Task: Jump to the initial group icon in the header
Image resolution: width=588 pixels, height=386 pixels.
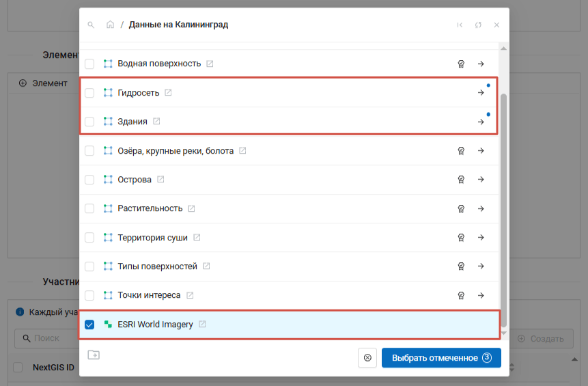Action: [460, 25]
